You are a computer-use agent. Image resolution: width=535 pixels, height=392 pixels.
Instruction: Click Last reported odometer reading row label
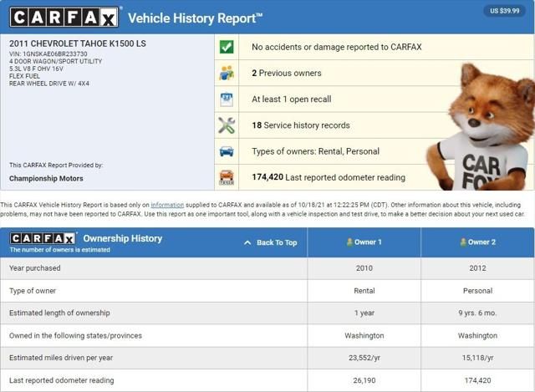pos(61,380)
